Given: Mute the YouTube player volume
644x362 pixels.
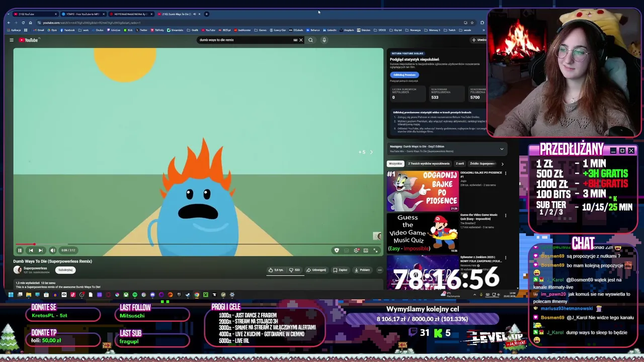Looking at the screenshot, I should pos(53,250).
